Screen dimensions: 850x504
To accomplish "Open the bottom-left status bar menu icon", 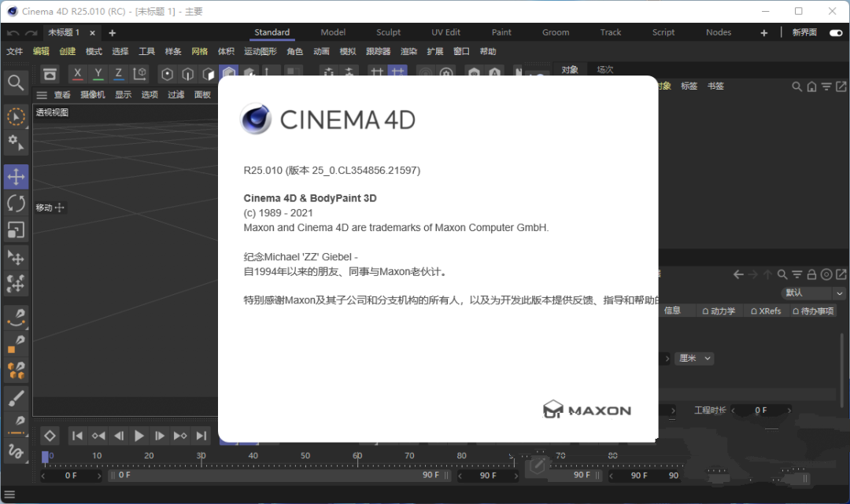I will coord(9,495).
